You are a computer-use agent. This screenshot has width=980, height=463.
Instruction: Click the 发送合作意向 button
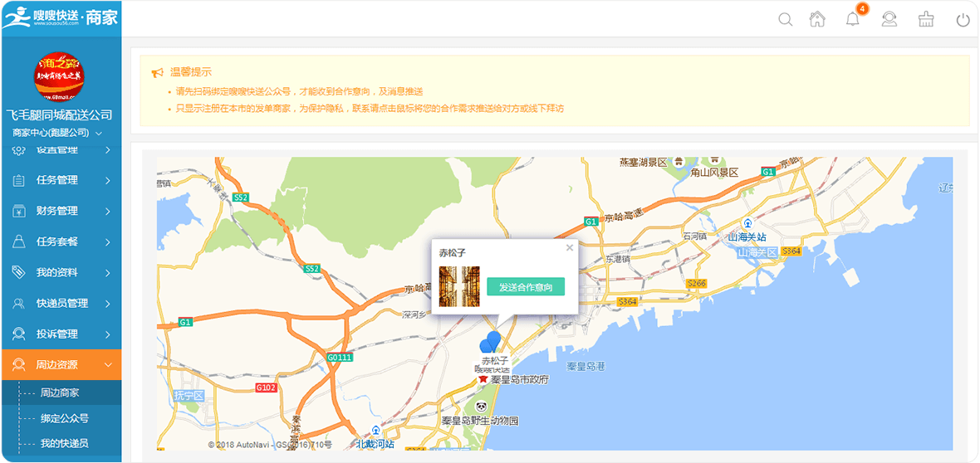pyautogui.click(x=526, y=287)
